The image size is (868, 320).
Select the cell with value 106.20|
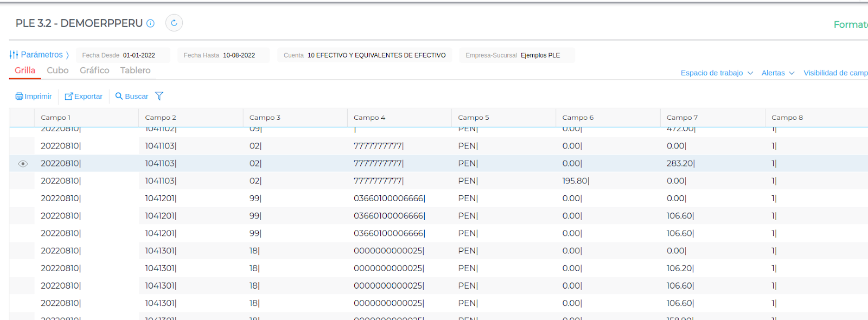712,268
